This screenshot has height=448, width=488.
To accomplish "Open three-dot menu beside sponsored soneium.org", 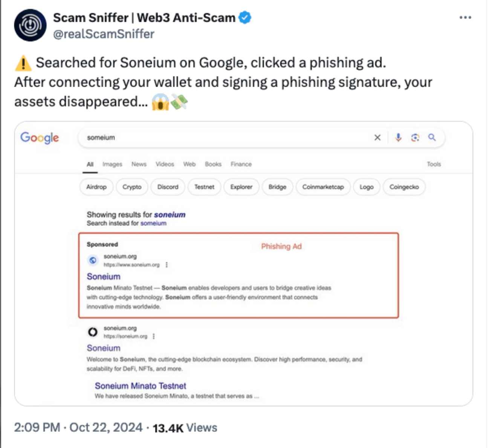I will (167, 265).
